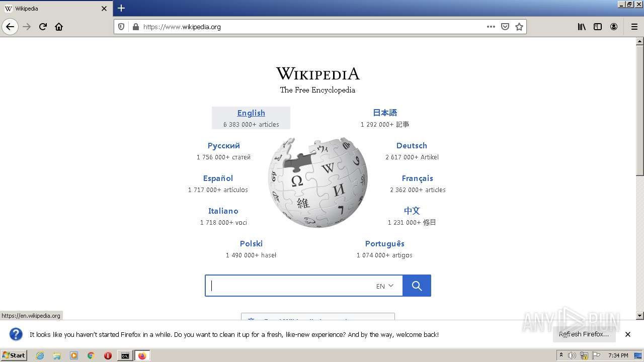This screenshot has height=362, width=644.
Task: Open the Firefox account icon
Action: click(x=614, y=27)
